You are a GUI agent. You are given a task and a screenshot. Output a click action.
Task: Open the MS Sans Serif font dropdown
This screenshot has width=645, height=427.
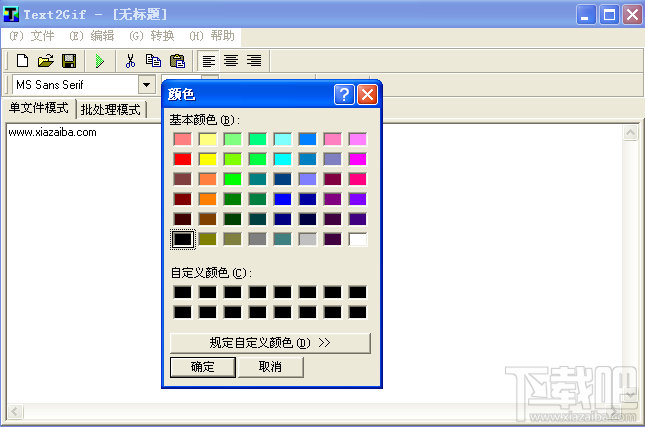[146, 85]
